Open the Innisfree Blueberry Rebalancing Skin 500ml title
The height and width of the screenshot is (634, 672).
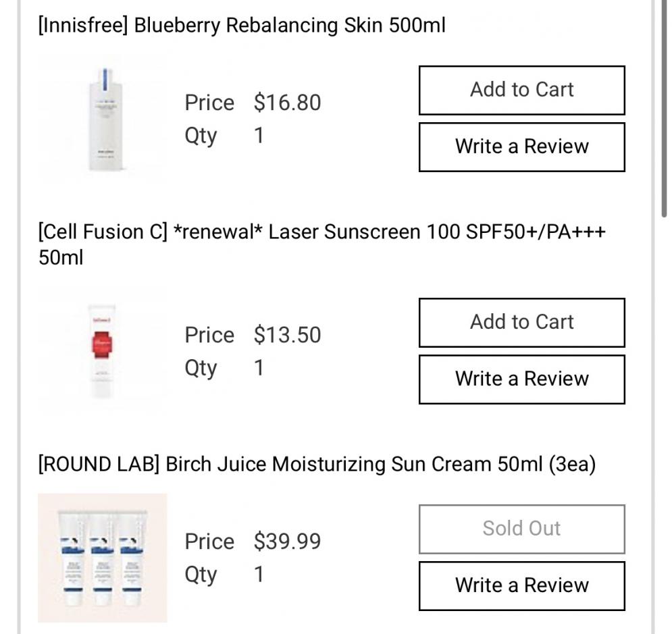click(242, 25)
